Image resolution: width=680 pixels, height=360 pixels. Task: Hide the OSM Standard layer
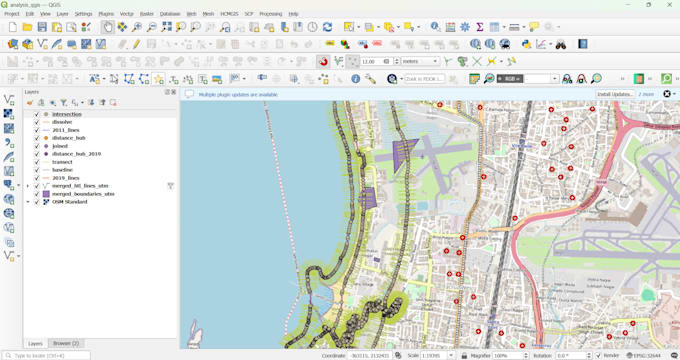point(36,202)
